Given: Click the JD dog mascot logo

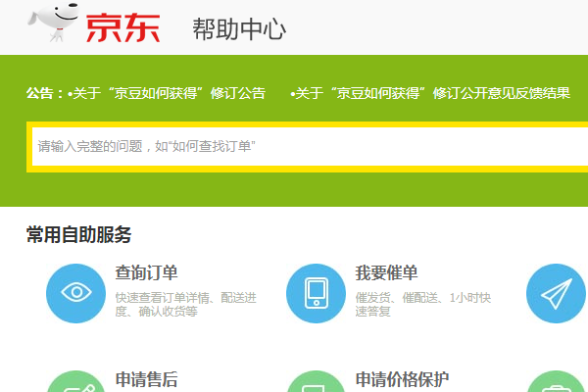Looking at the screenshot, I should (53, 22).
